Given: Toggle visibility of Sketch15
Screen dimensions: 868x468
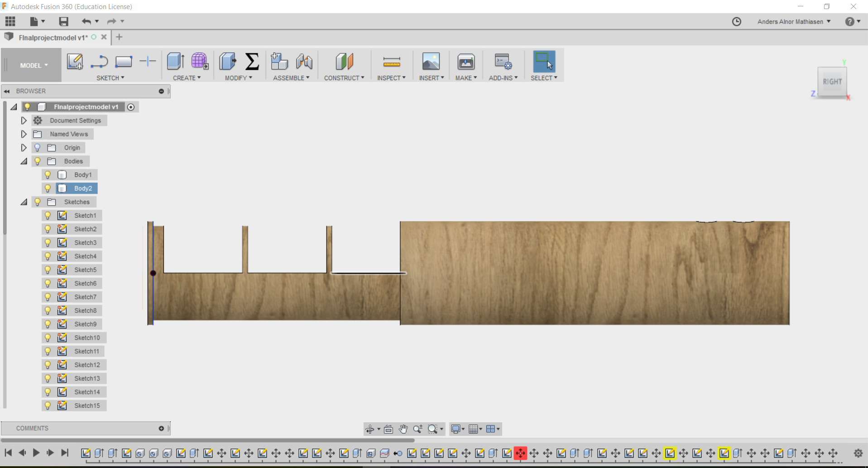Looking at the screenshot, I should (x=48, y=406).
